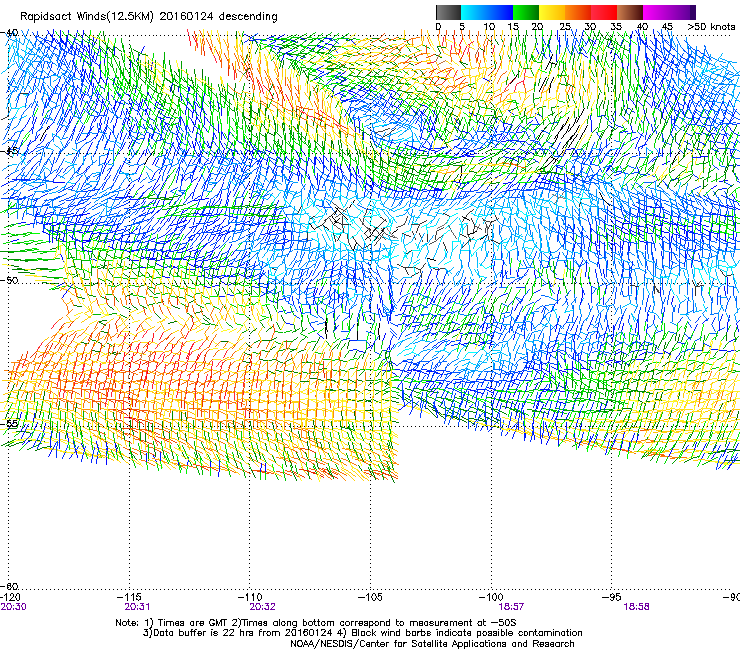Click the blue 10-15 knots legend color
The width and height of the screenshot is (740, 650).
[x=500, y=12]
